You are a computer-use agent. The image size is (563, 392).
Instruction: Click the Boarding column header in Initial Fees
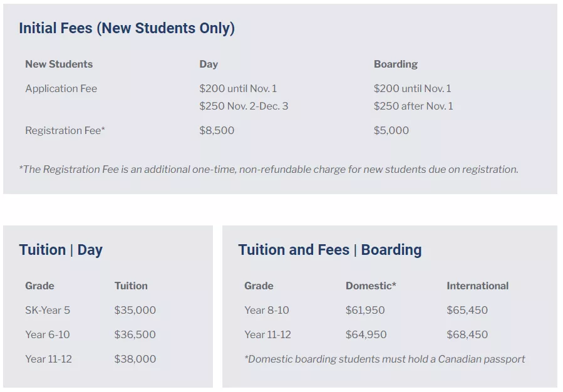pos(396,64)
